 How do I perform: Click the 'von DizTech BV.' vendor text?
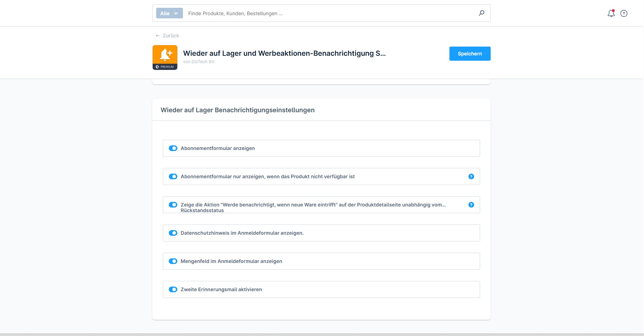click(199, 62)
